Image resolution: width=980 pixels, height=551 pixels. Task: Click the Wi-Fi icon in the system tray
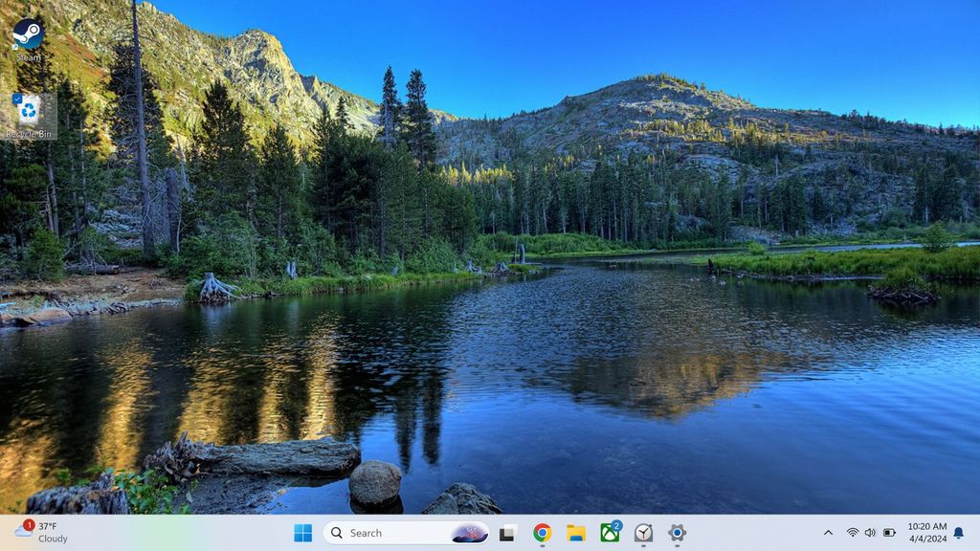point(853,533)
